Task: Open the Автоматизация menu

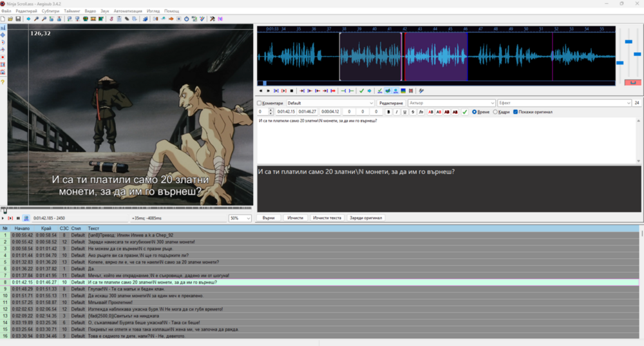Action: [128, 11]
